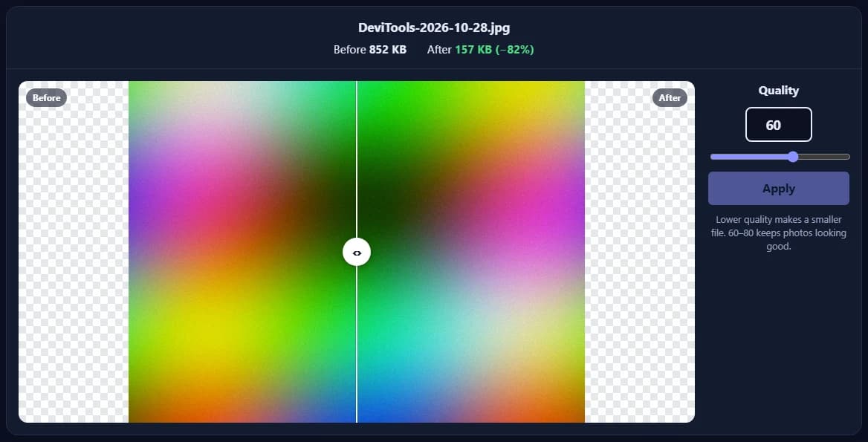
Task: Click the file name DeviTools-2026-10-28.jpg
Action: point(434,27)
